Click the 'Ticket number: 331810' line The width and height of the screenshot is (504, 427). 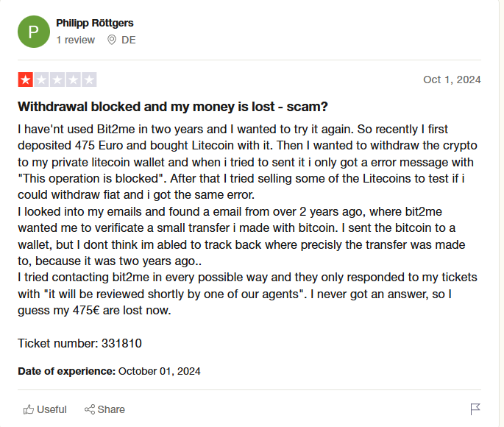[x=79, y=343]
